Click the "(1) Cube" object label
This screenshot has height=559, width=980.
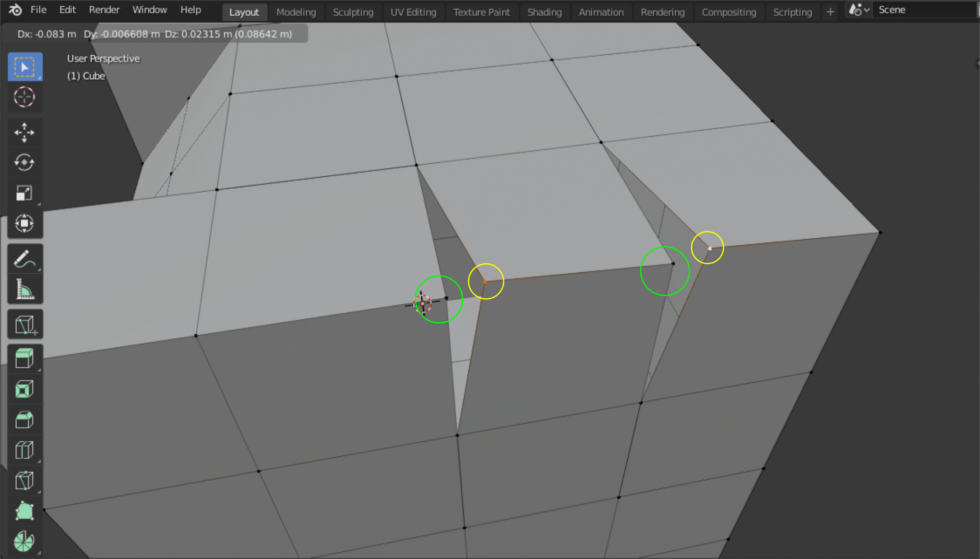[x=86, y=76]
